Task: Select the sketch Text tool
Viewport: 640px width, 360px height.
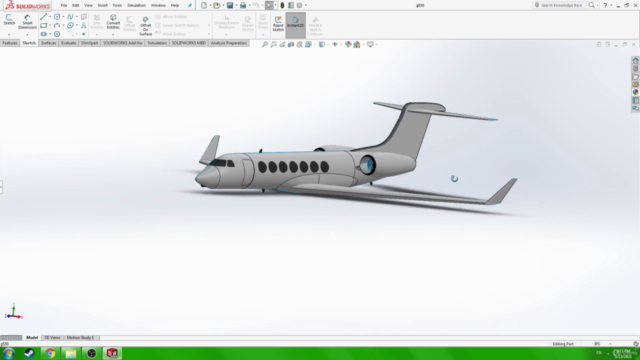Action: tap(84, 25)
